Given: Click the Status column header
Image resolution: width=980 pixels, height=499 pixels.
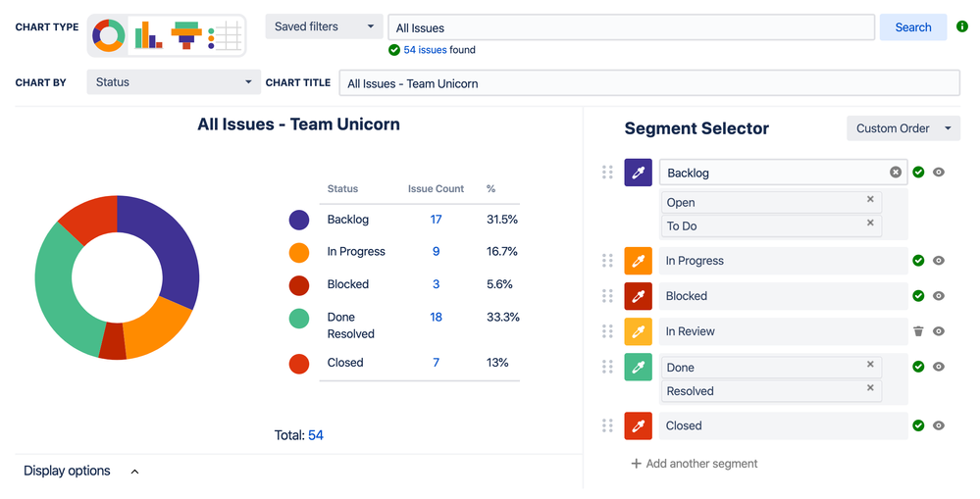Looking at the screenshot, I should 342,188.
